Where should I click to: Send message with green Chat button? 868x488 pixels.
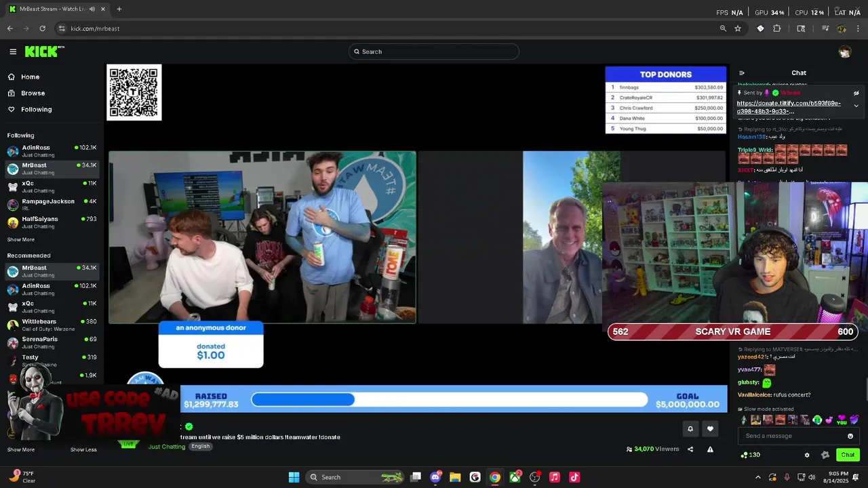pos(848,455)
